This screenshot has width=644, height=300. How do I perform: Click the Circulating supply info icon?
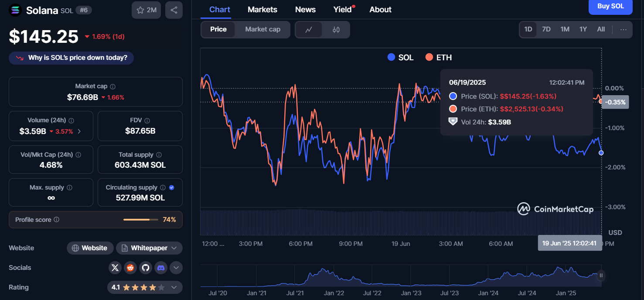click(163, 187)
